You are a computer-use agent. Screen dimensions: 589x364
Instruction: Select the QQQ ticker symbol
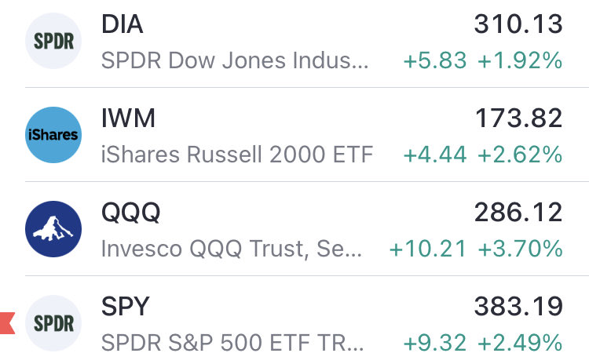point(132,213)
